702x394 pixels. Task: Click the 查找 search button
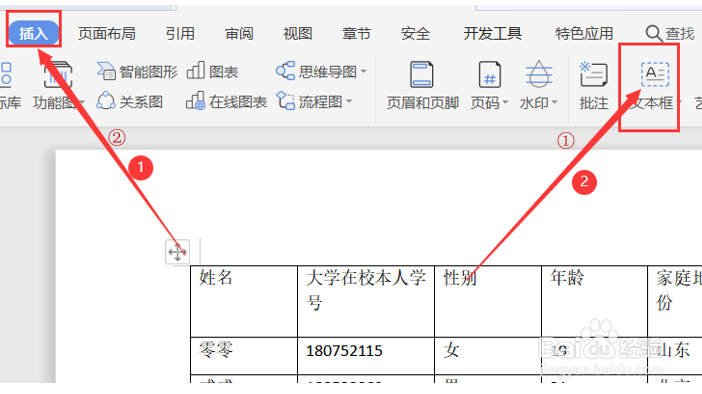coord(670,34)
